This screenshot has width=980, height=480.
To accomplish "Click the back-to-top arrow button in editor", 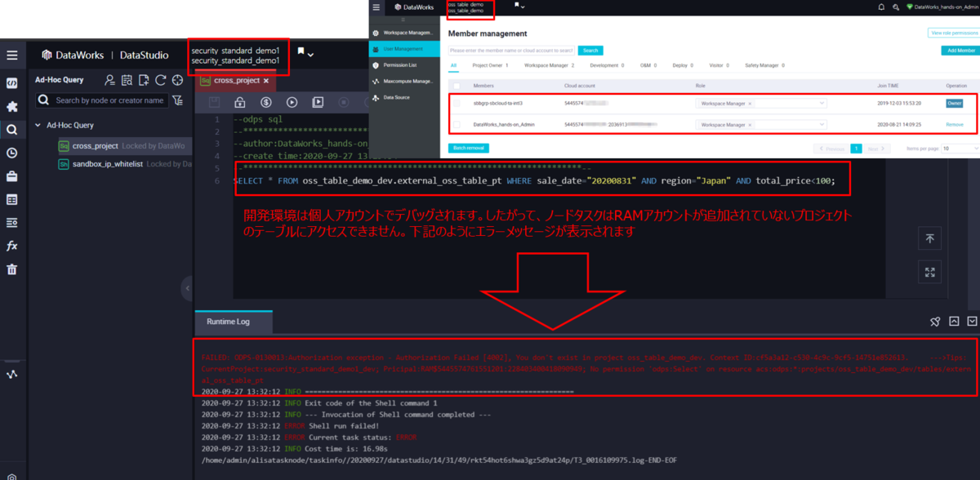I will click(x=929, y=238).
